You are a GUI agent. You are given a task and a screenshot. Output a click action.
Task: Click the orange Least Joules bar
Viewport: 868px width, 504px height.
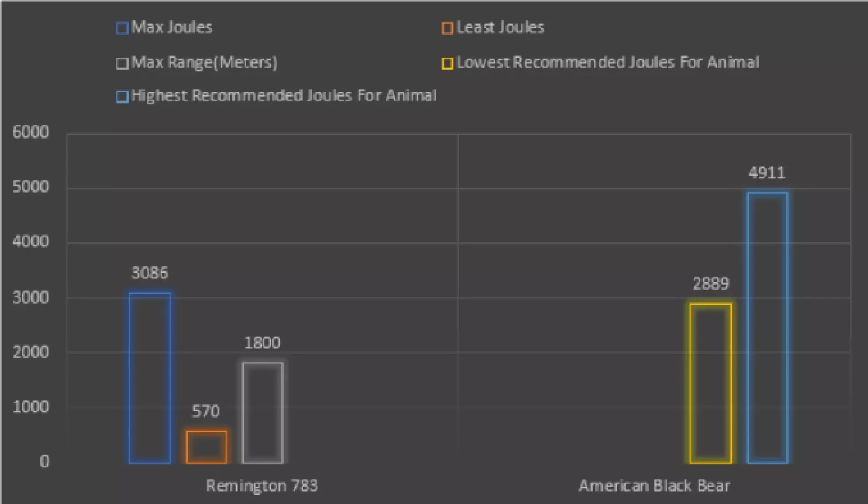pos(206,447)
